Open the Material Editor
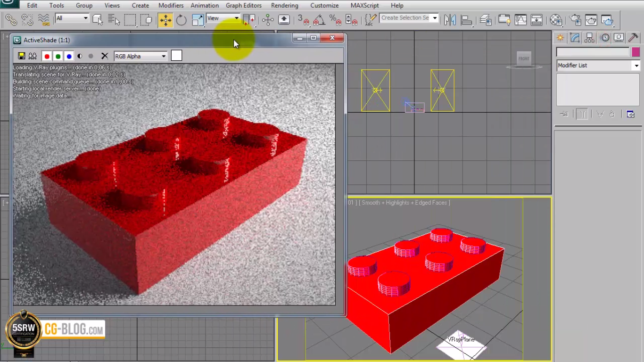The width and height of the screenshot is (644, 362). [556, 20]
